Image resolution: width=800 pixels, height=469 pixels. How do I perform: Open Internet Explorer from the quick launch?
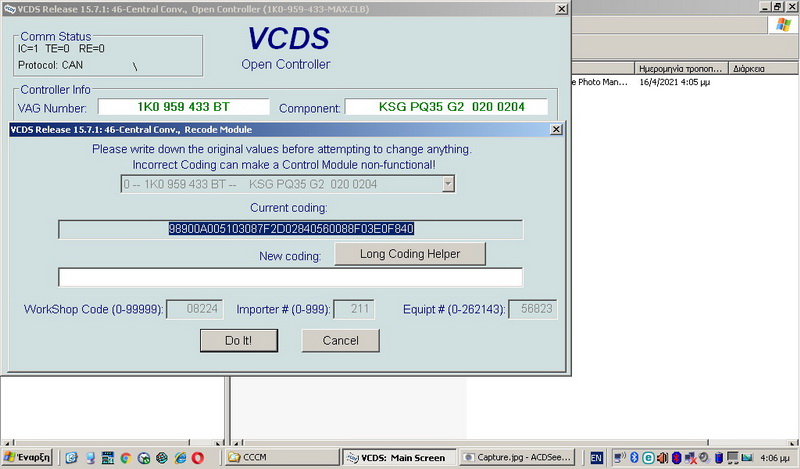(180, 458)
